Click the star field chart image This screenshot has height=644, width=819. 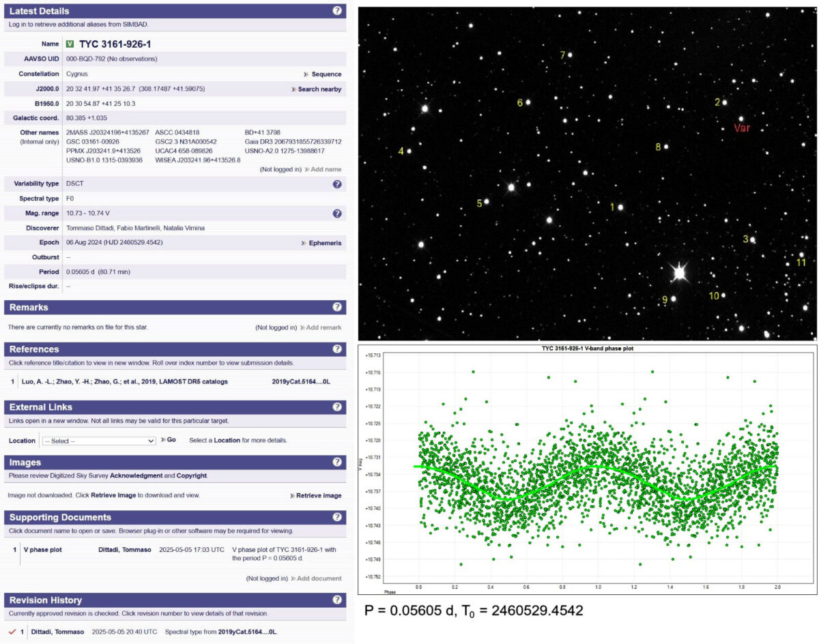[x=587, y=173]
